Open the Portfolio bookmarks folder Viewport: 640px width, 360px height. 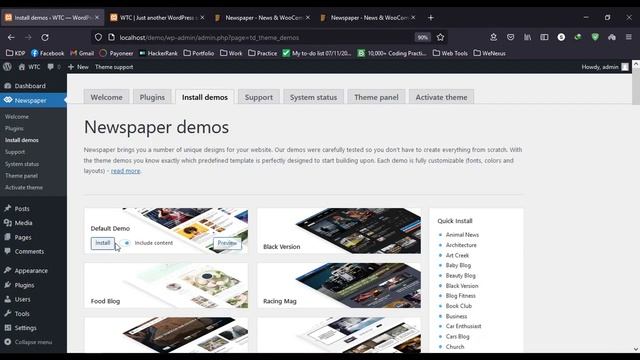pyautogui.click(x=199, y=53)
